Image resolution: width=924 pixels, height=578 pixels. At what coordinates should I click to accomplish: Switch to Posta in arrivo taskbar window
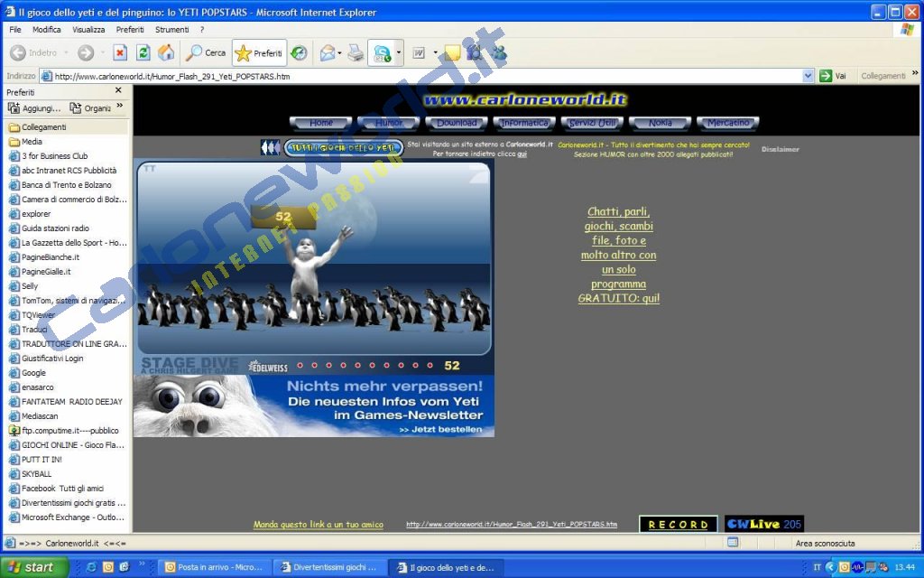click(x=215, y=567)
